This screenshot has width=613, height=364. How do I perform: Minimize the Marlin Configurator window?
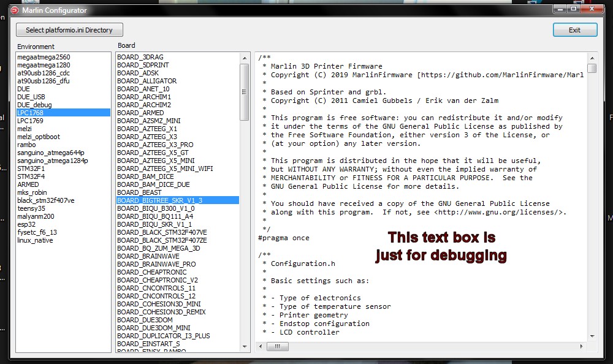pos(560,8)
